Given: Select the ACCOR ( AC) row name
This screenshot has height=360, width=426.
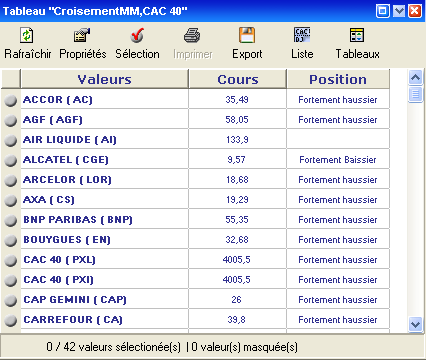Looking at the screenshot, I should 58,100.
